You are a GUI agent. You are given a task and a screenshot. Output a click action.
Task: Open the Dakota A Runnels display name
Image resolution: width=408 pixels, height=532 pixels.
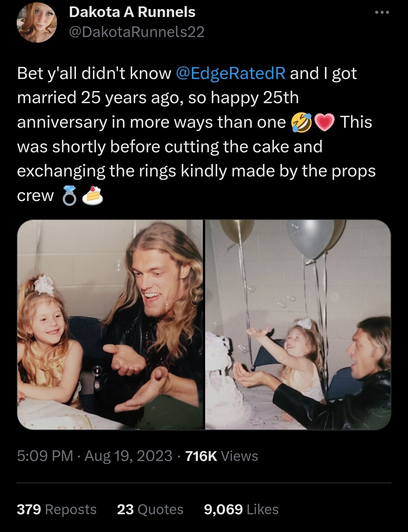point(132,12)
